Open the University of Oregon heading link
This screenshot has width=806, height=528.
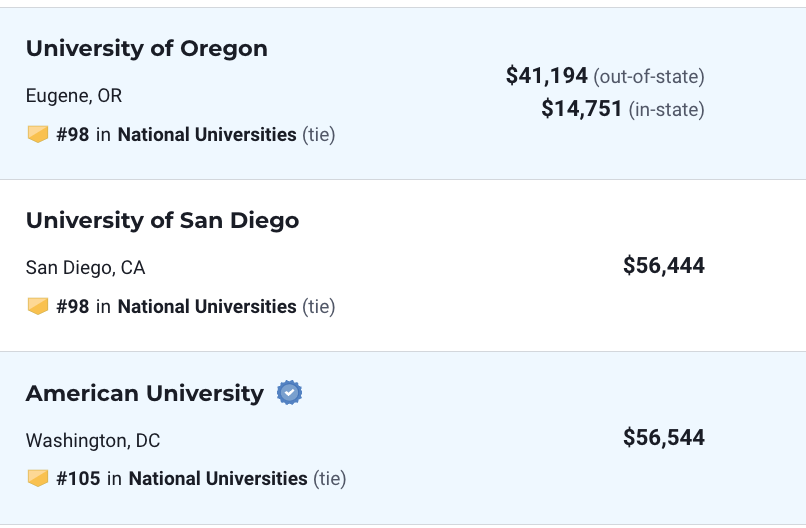coord(146,49)
